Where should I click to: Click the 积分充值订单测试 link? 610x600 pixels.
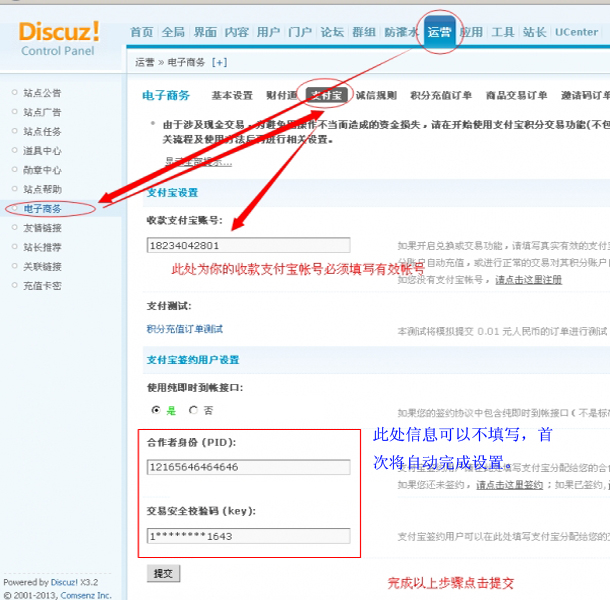[x=184, y=329]
